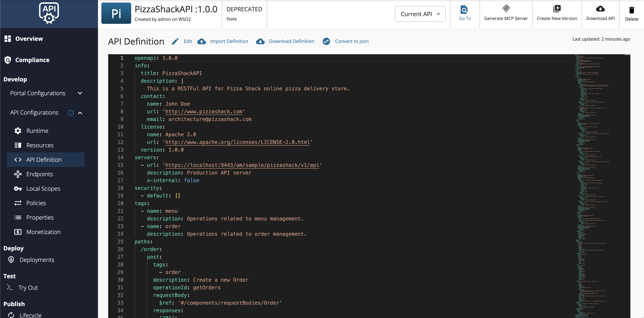Click the Edit pencil icon
The width and height of the screenshot is (644, 318).
[x=175, y=41]
